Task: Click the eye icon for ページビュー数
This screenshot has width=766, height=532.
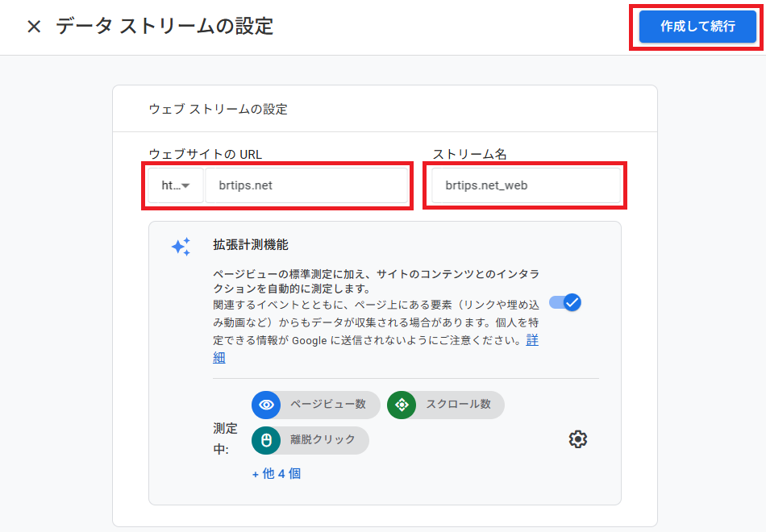Action: (266, 405)
